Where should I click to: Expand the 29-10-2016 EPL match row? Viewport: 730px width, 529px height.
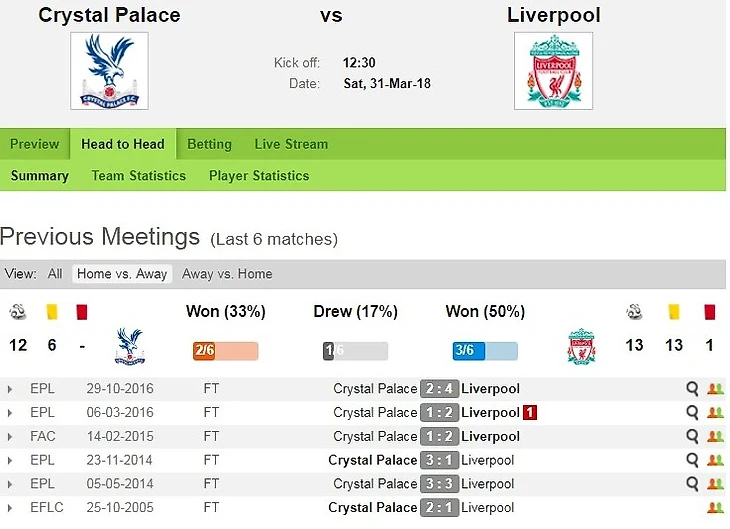pyautogui.click(x=10, y=389)
